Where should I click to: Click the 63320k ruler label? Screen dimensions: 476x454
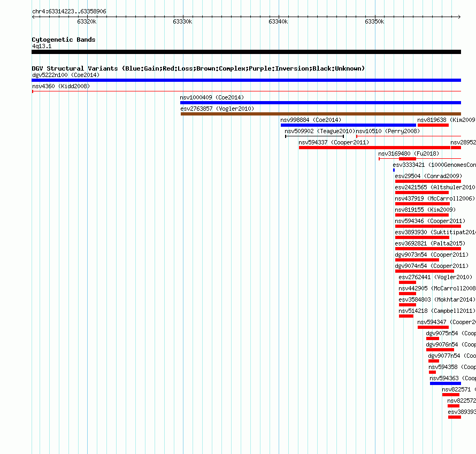pyautogui.click(x=87, y=21)
